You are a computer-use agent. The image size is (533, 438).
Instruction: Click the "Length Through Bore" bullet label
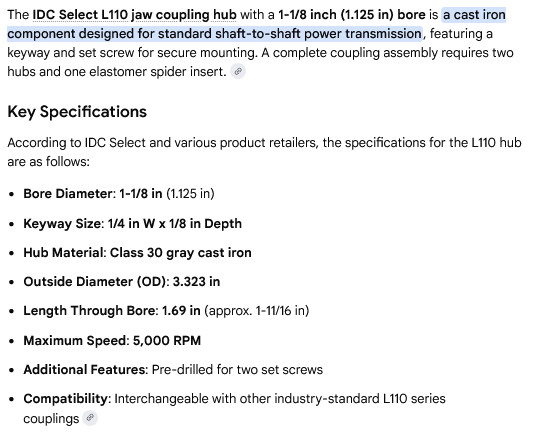coord(89,311)
